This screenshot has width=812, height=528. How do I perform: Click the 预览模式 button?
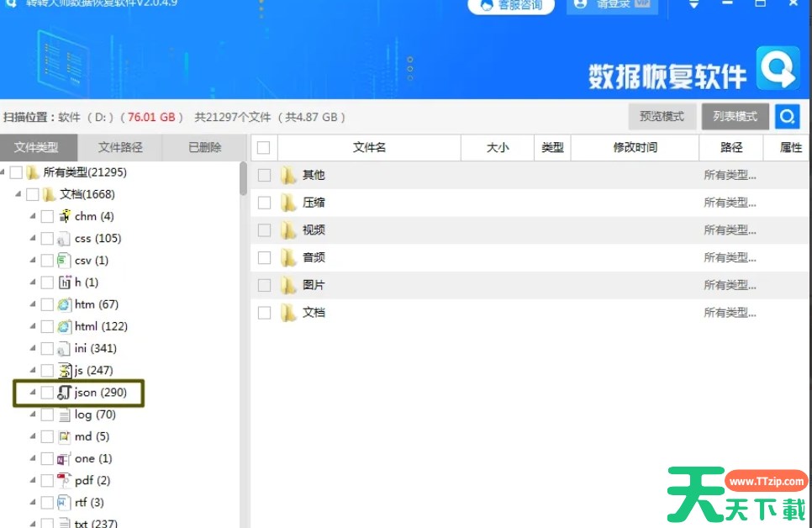point(662,117)
